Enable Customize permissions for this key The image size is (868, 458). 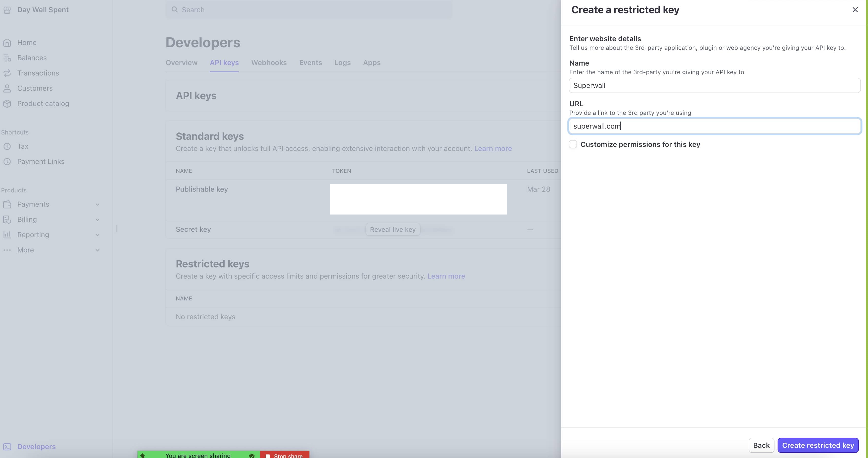click(573, 144)
